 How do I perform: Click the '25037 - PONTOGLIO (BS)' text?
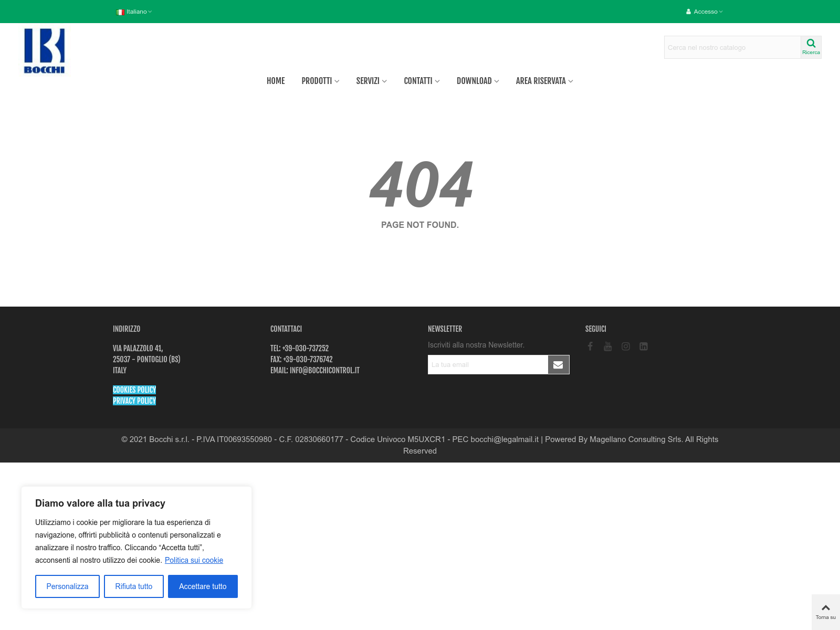coord(146,359)
